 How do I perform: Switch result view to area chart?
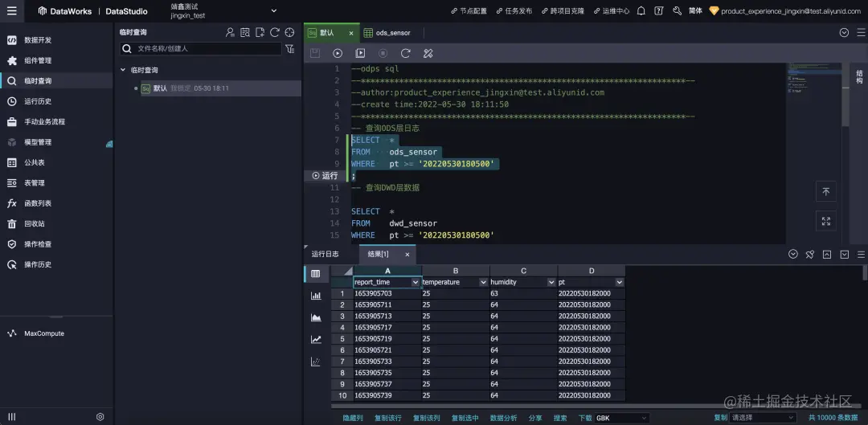point(316,317)
